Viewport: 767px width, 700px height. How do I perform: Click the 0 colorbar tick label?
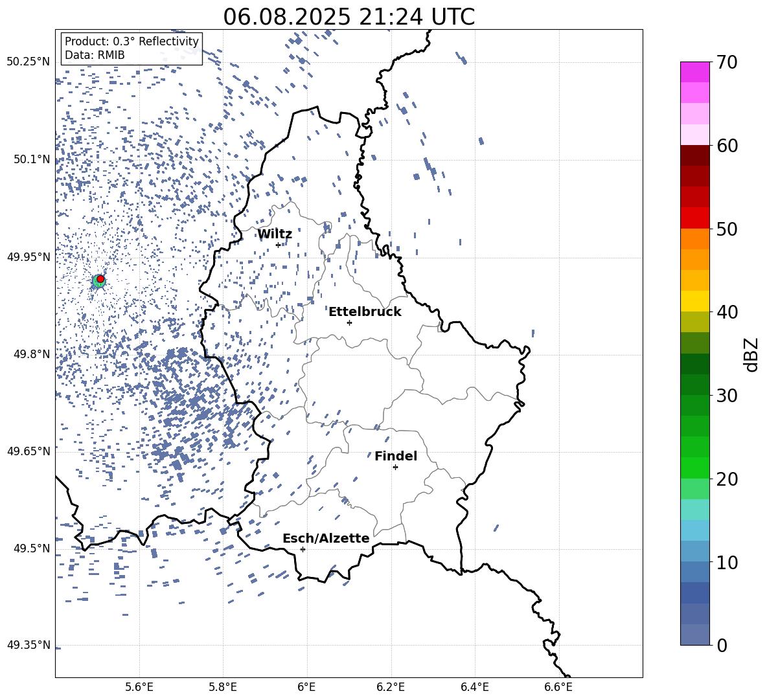point(722,646)
